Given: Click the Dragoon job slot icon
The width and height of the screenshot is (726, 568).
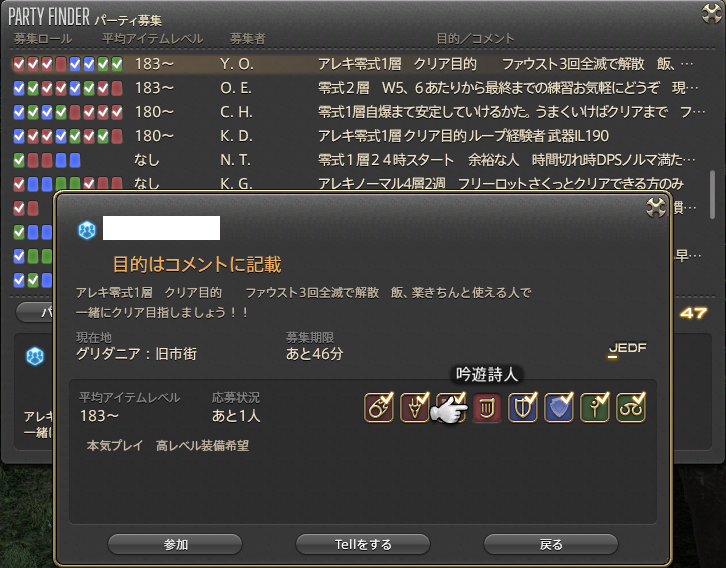Looking at the screenshot, I should pos(414,408).
